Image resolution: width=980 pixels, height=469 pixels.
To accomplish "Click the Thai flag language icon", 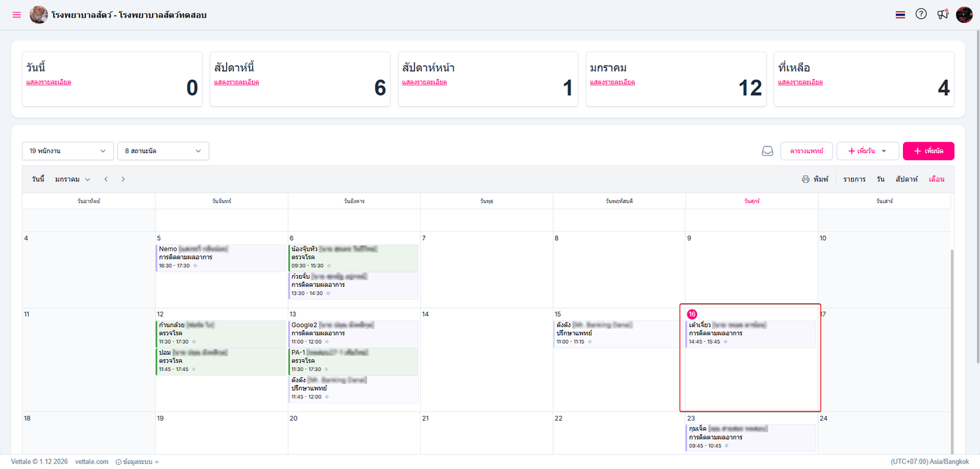I will click(x=900, y=15).
